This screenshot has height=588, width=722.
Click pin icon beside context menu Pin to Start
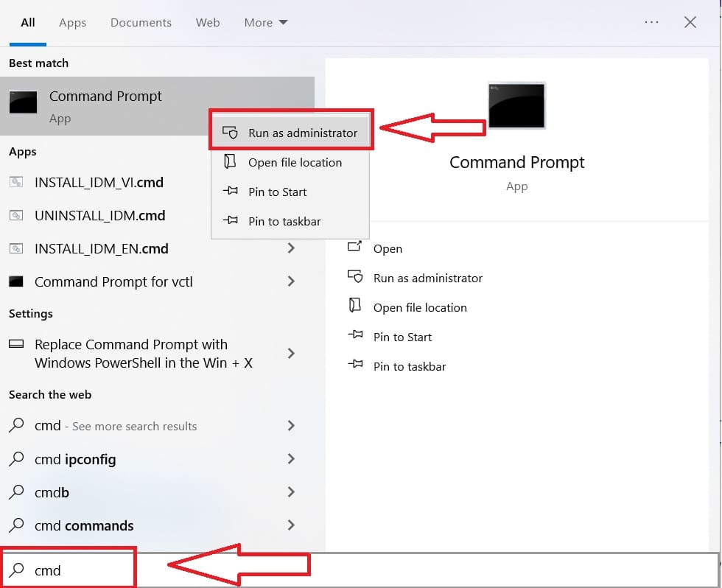(230, 191)
